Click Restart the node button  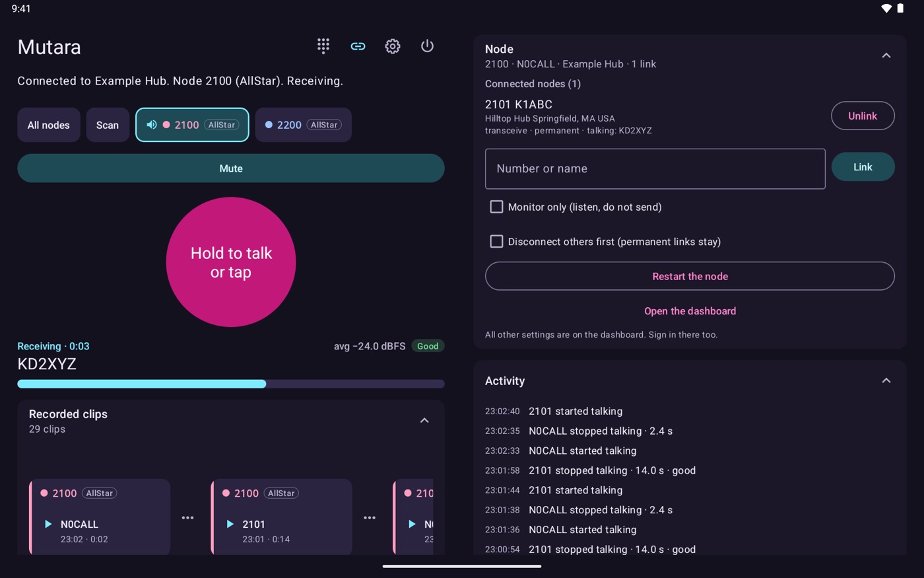coord(690,276)
